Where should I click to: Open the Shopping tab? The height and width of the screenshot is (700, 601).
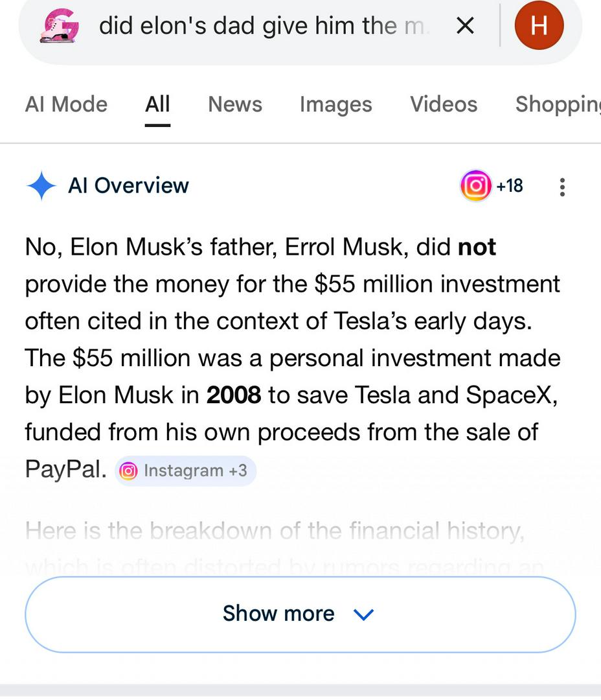tap(557, 104)
